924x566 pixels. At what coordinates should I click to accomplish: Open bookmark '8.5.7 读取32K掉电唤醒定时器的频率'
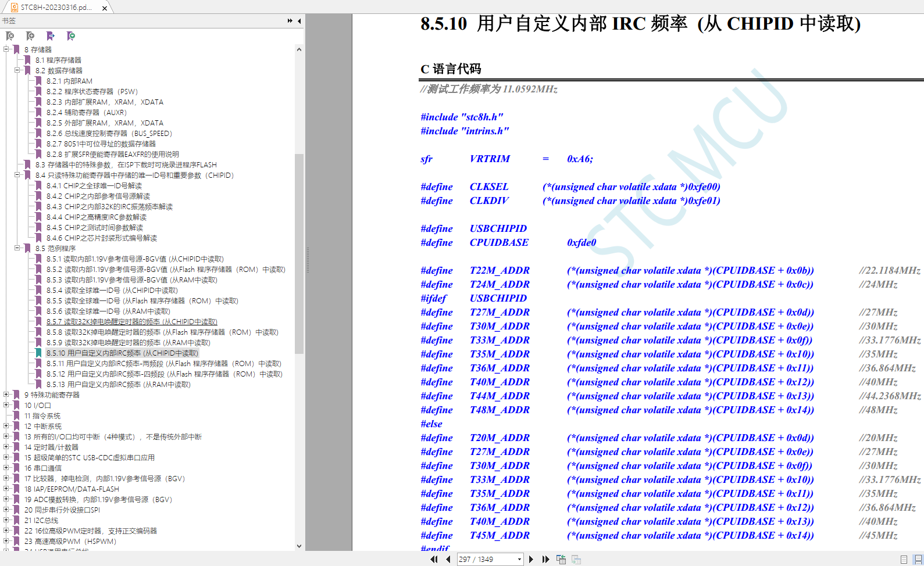pyautogui.click(x=132, y=321)
